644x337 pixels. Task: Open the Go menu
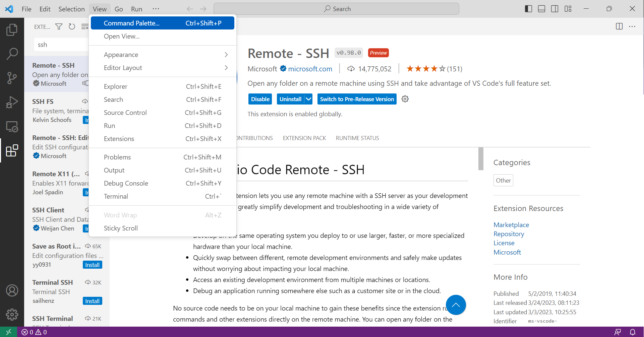click(119, 9)
